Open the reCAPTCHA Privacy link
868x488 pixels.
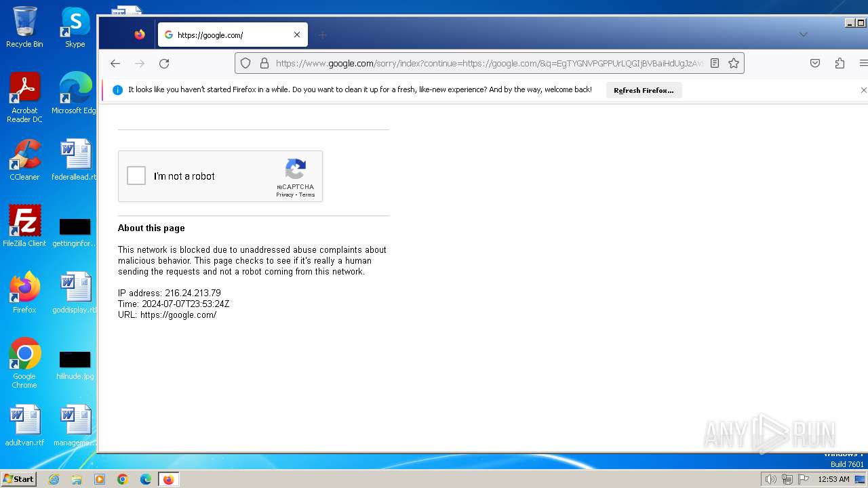[x=285, y=195]
